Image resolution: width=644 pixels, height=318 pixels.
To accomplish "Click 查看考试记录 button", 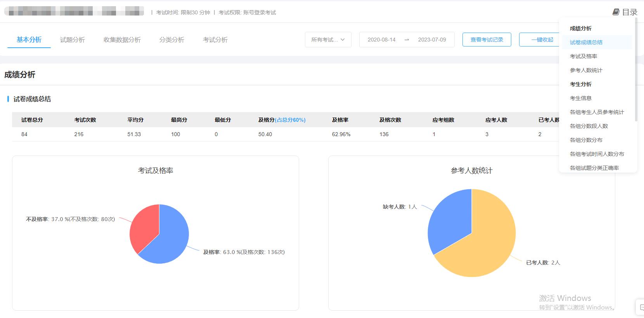I will (x=487, y=40).
